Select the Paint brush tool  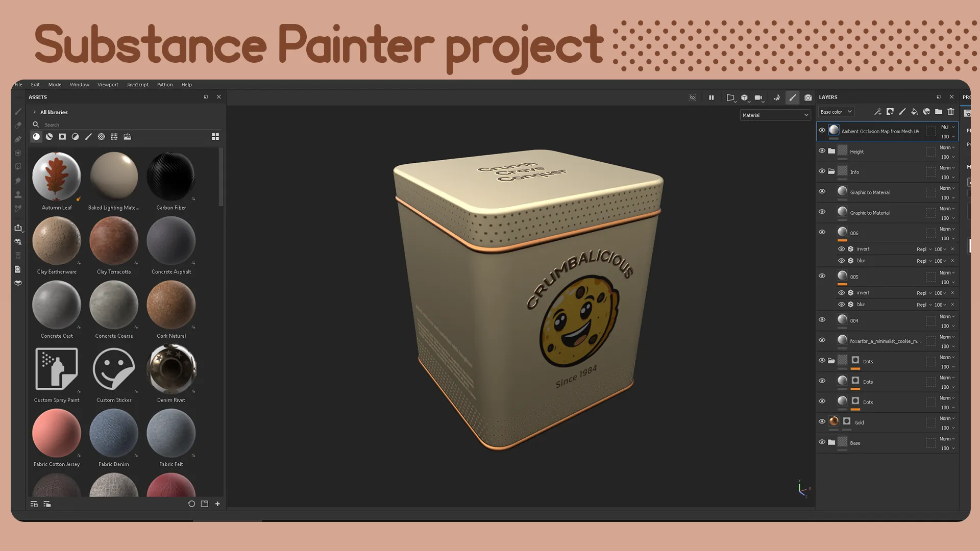tap(18, 111)
